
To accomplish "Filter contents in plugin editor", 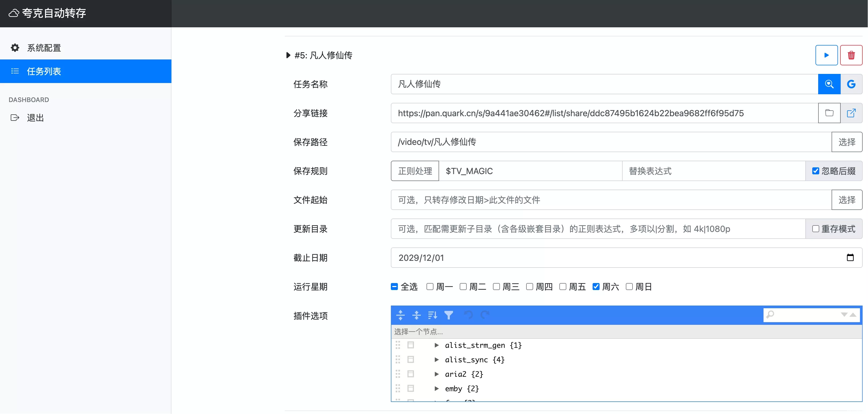I will (x=448, y=315).
